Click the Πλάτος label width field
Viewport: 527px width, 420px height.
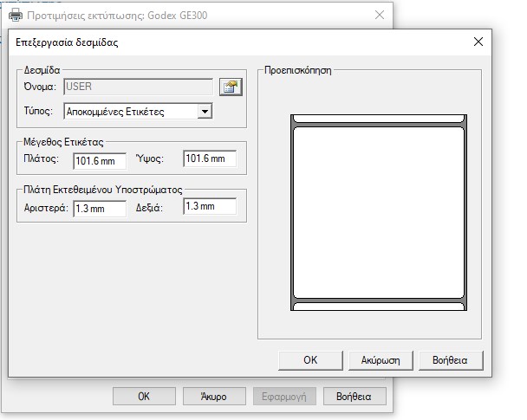[100, 160]
